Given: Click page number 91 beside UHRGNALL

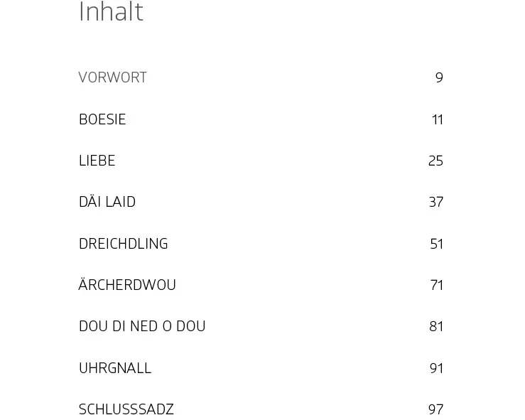Looking at the screenshot, I should point(436,368).
